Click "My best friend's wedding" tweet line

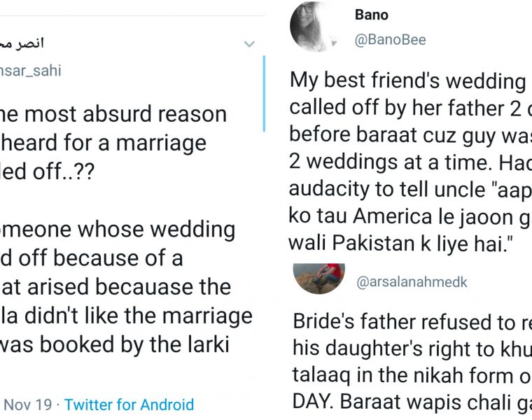point(407,81)
